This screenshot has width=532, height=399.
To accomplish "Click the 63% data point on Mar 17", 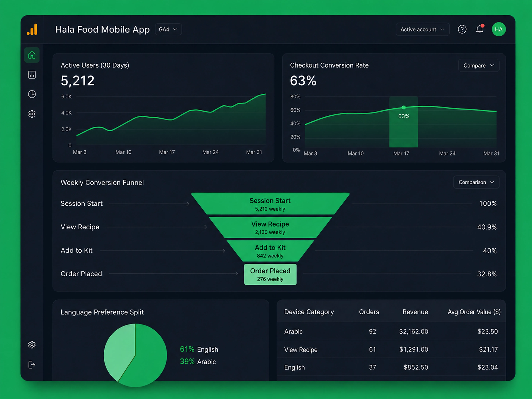I will 404,107.
